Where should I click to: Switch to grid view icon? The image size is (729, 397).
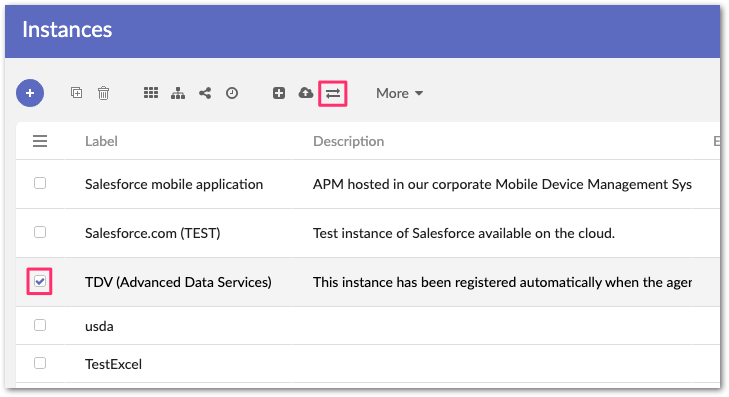click(151, 93)
